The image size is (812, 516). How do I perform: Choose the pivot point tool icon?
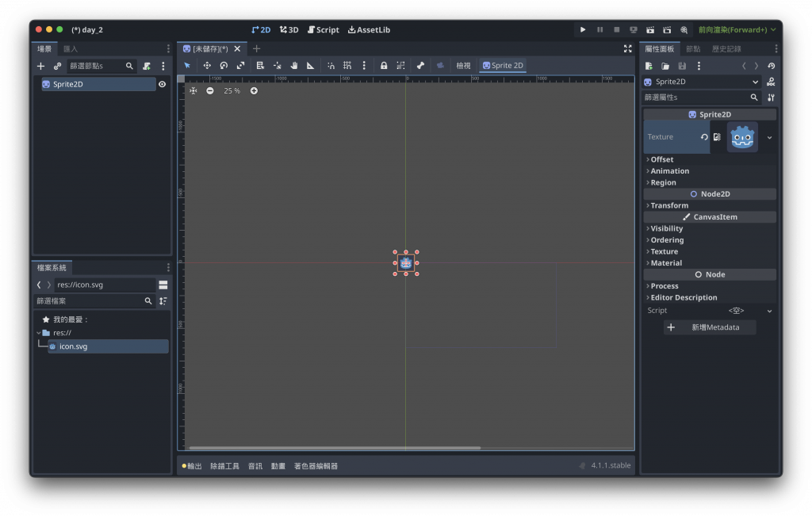click(x=277, y=65)
